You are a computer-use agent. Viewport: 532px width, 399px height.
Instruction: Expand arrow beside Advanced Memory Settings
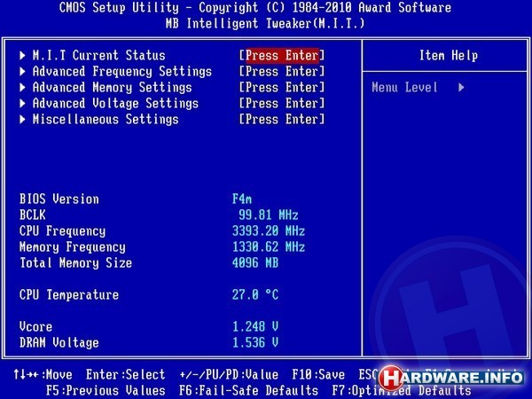[x=22, y=87]
